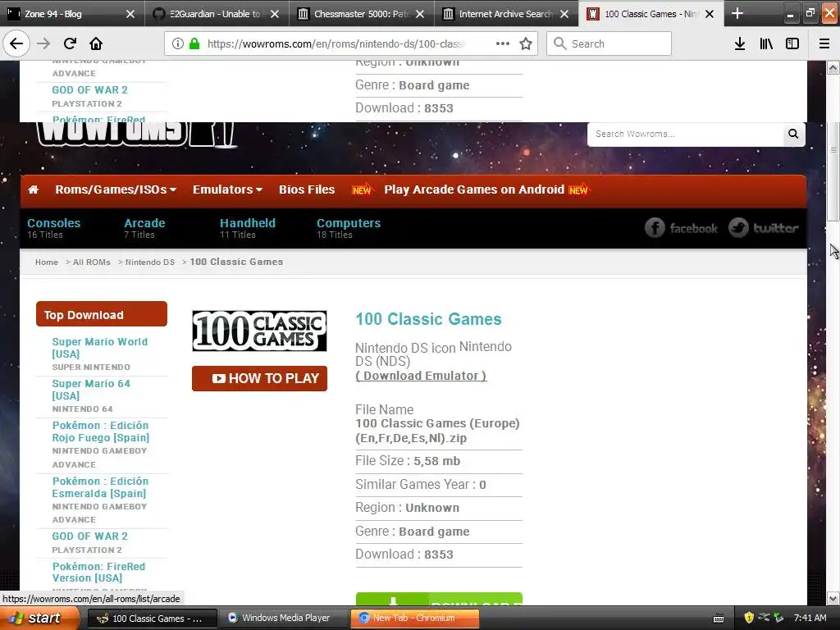Select 100 Classic Games taskbar button
This screenshot has width=840, height=630.
point(152,619)
